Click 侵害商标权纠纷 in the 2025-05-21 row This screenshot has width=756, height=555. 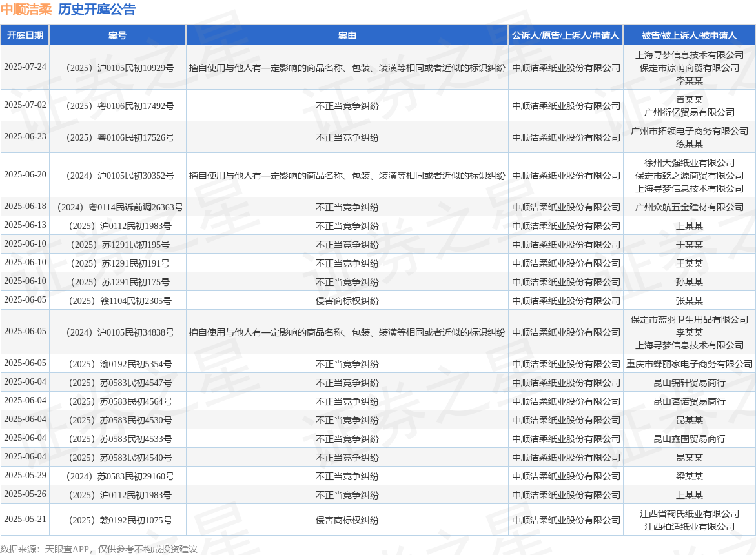(347, 521)
